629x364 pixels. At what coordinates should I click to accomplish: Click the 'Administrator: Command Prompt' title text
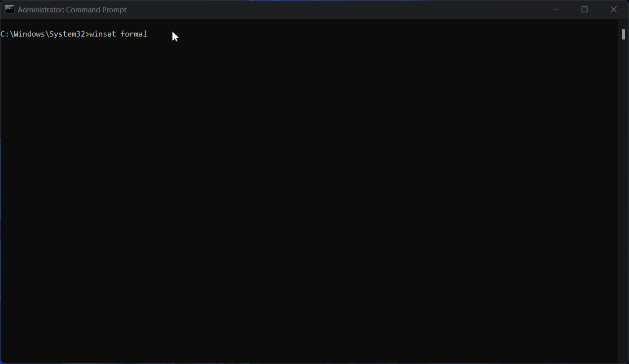pos(72,9)
